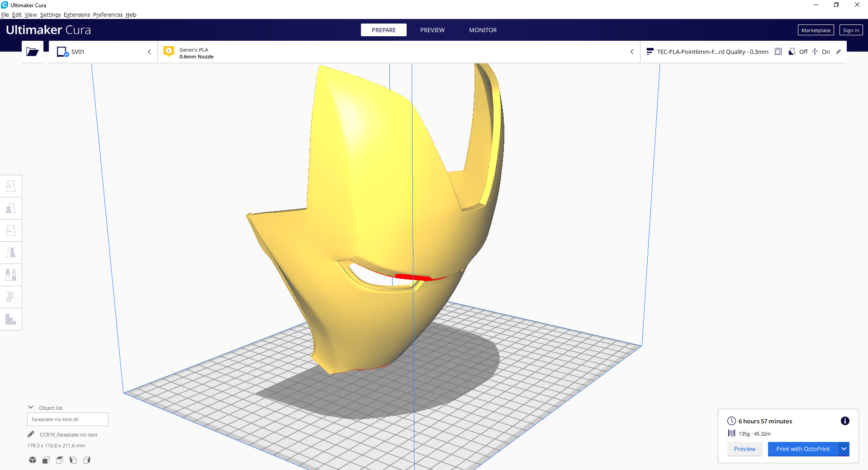
Task: Open the output device dropdown arrow
Action: (x=844, y=449)
